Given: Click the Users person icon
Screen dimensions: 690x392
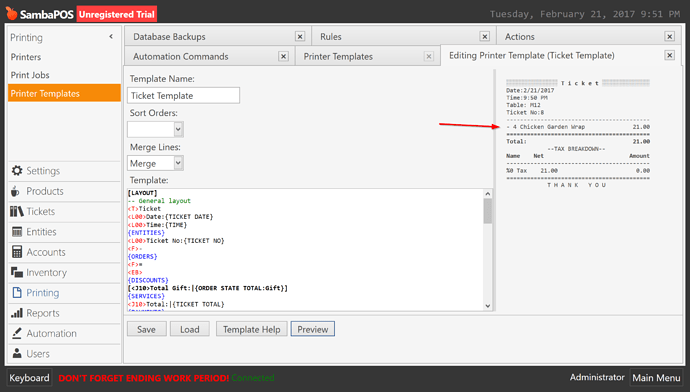Looking at the screenshot, I should (x=17, y=353).
